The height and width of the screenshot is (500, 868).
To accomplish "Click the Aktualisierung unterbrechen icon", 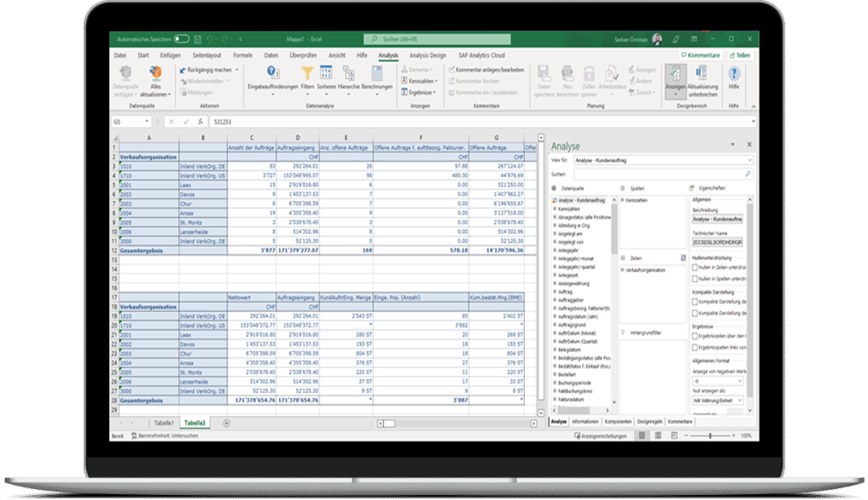I will [x=701, y=73].
